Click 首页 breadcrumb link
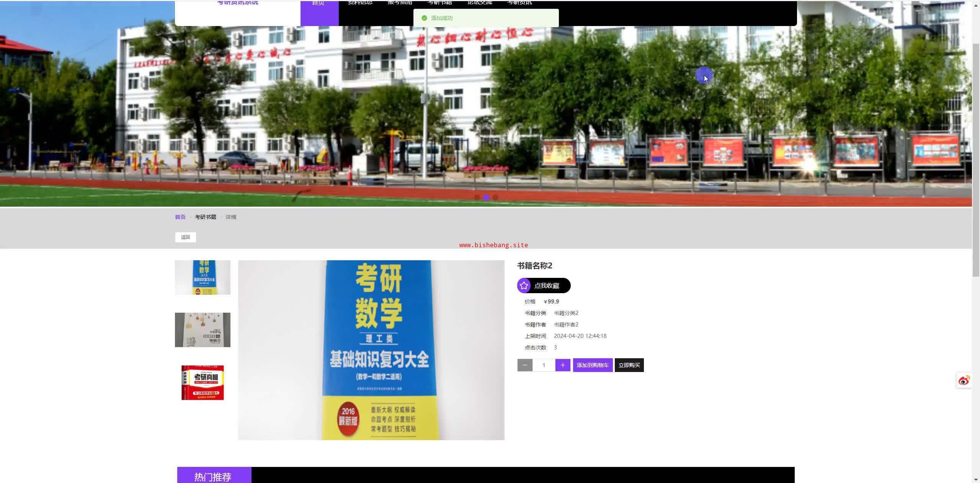This screenshot has height=483, width=980. (x=180, y=217)
